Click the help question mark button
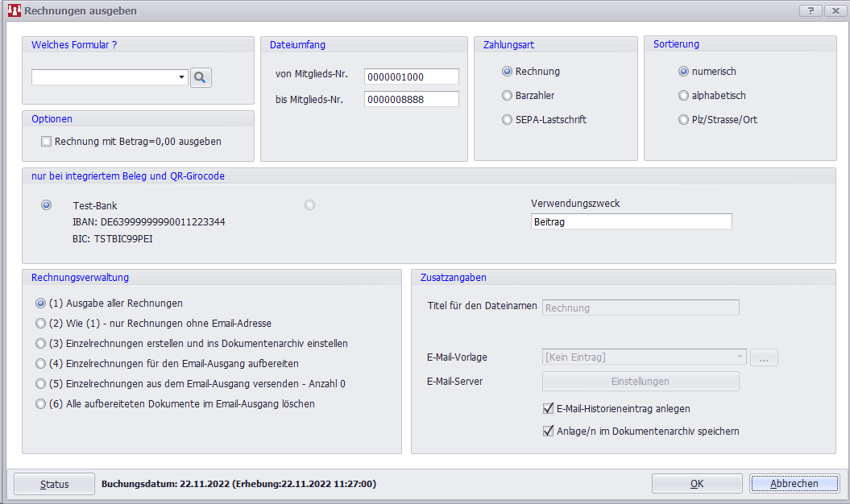 [x=810, y=10]
